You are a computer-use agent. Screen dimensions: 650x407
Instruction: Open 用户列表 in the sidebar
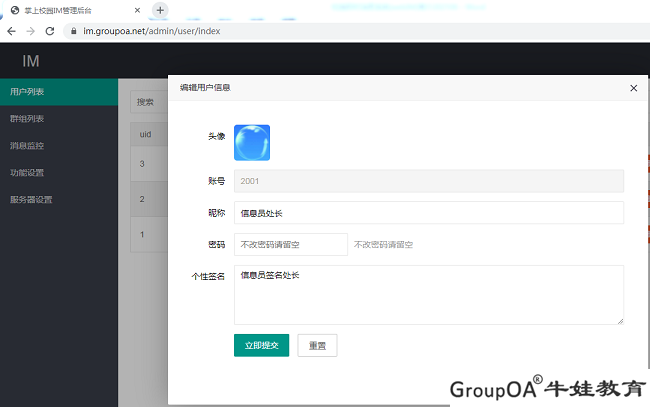coord(59,92)
